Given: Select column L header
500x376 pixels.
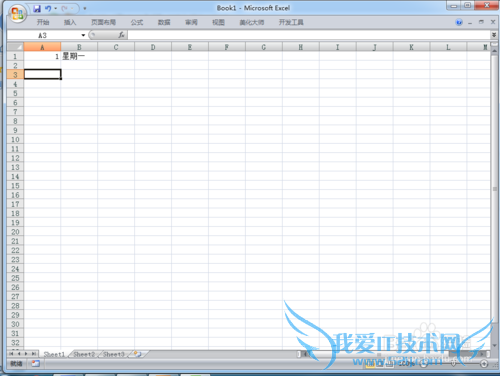Looking at the screenshot, I should (x=448, y=47).
